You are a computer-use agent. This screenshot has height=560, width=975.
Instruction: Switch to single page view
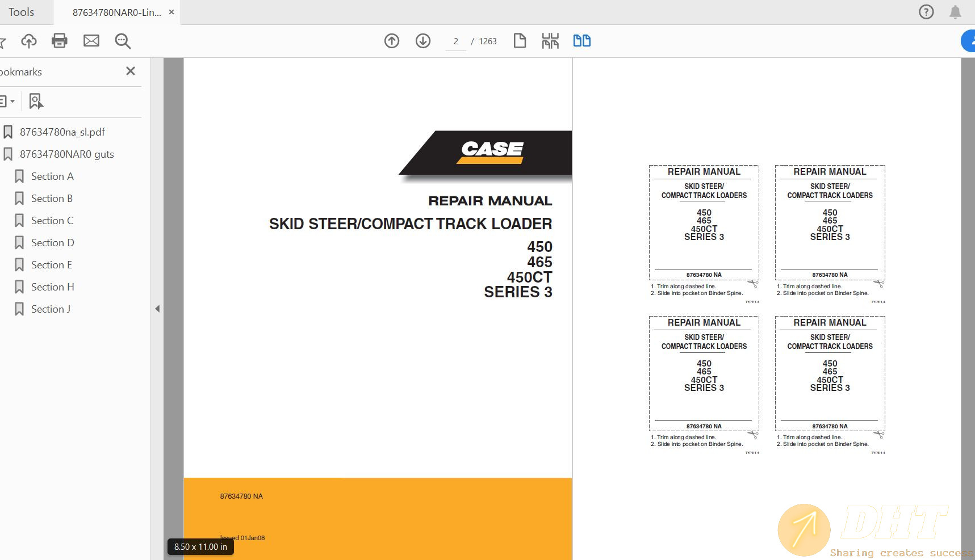520,40
